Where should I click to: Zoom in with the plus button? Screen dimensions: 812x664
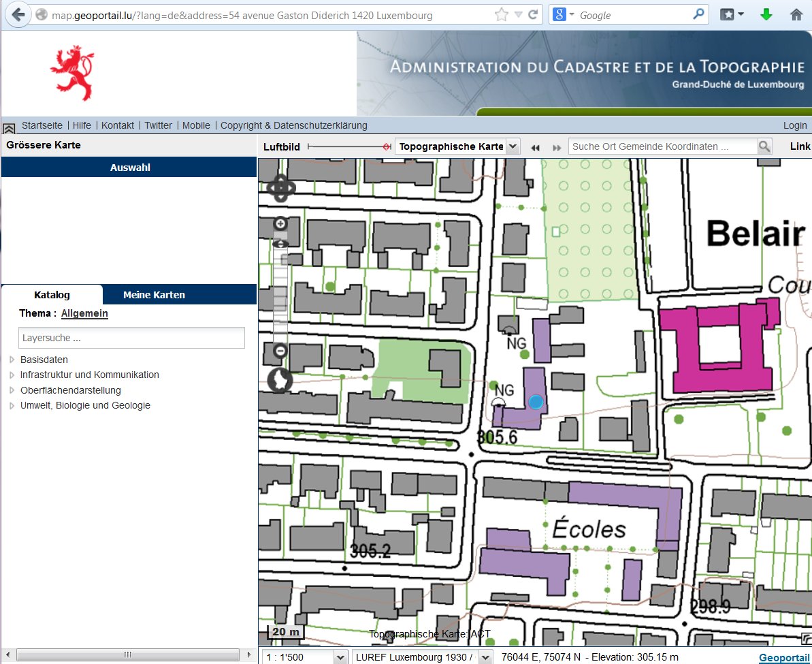tap(280, 224)
